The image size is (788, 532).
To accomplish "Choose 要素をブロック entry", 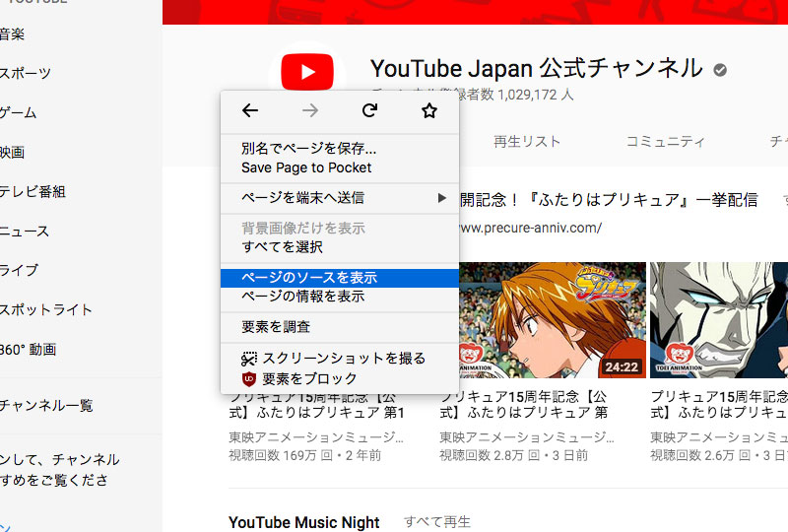I will tap(339, 378).
